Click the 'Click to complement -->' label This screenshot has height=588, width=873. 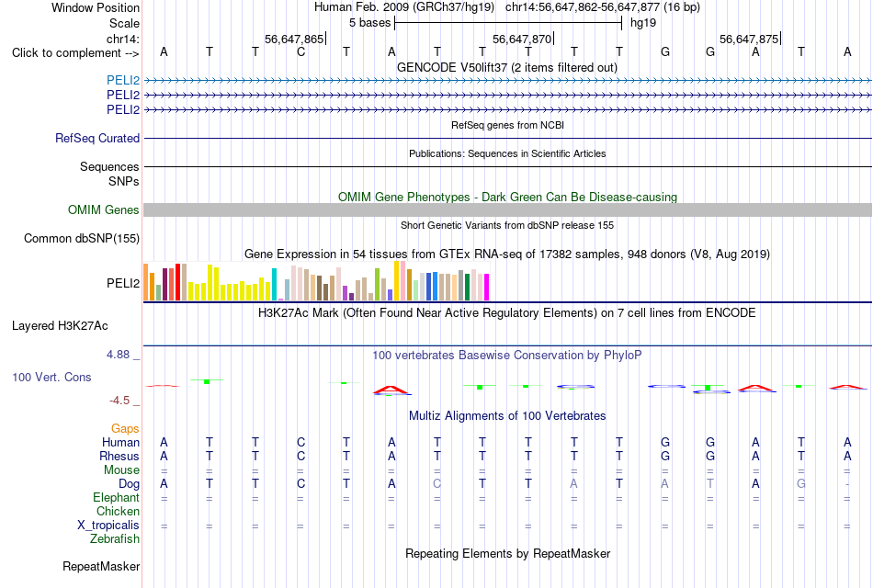(x=75, y=53)
